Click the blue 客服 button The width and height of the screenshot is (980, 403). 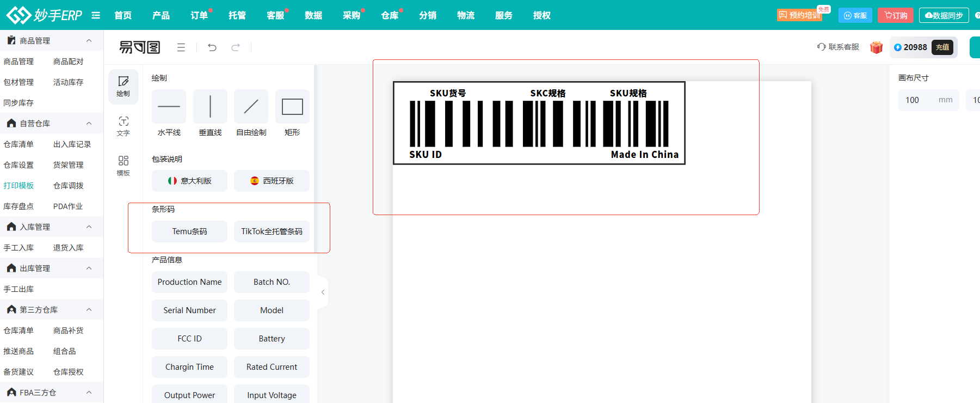(x=855, y=15)
